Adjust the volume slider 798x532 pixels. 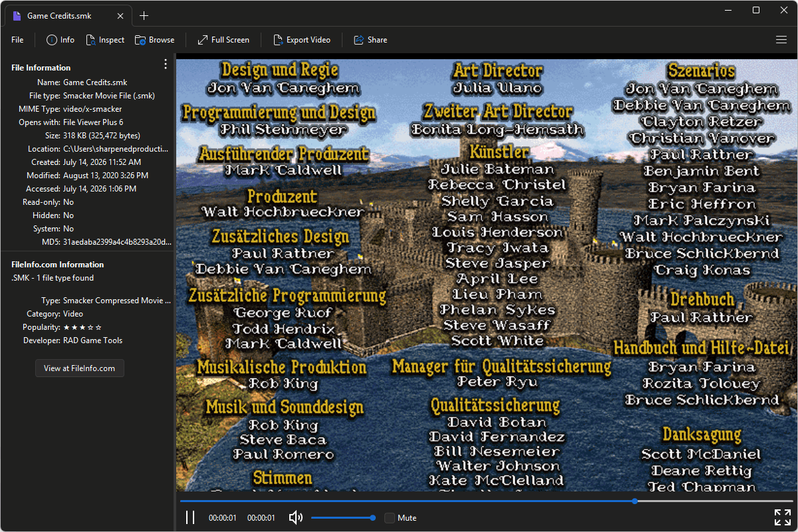tap(343, 517)
